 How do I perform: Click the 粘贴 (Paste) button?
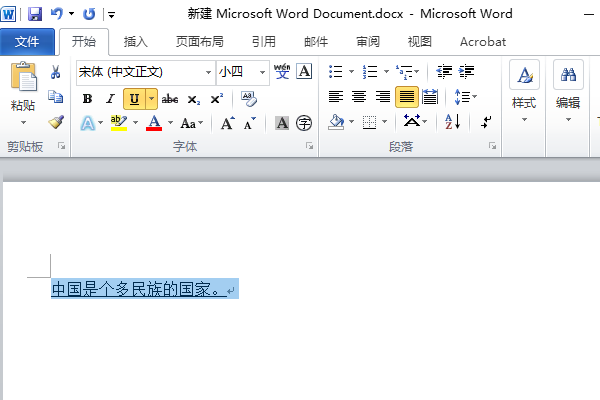[23, 87]
